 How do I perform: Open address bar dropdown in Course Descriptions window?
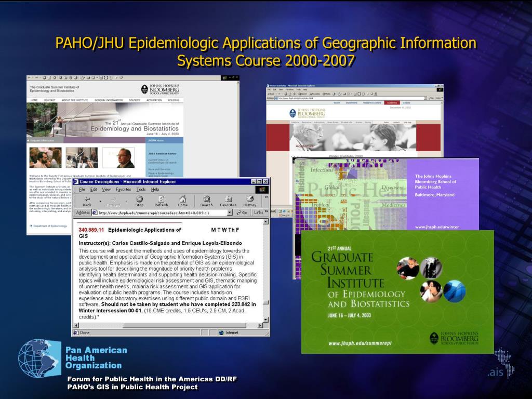pyautogui.click(x=230, y=212)
